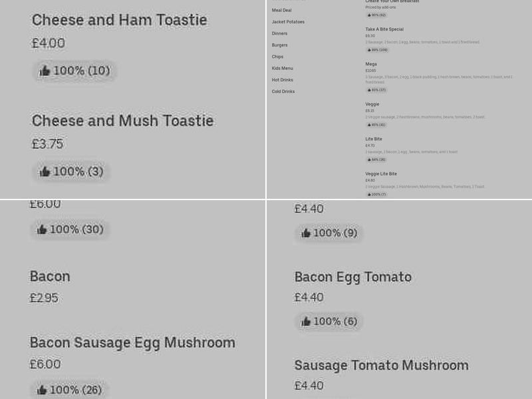Open the £2.95 Bacon item
The height and width of the screenshot is (399, 532).
(50, 277)
